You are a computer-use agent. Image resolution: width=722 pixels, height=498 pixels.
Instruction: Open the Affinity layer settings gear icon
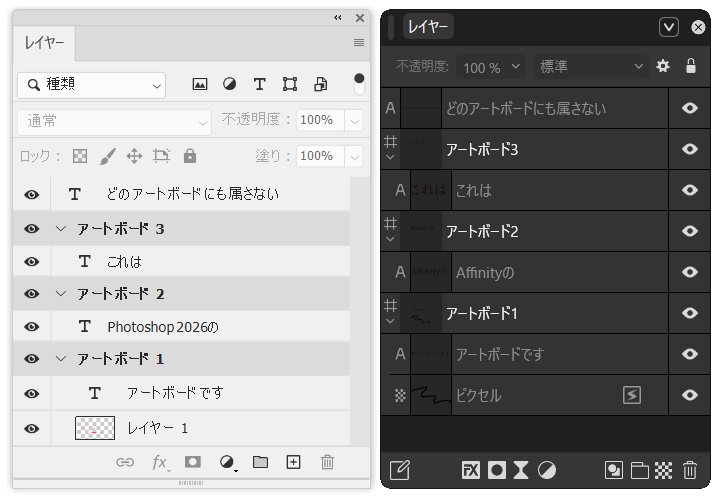(x=663, y=67)
